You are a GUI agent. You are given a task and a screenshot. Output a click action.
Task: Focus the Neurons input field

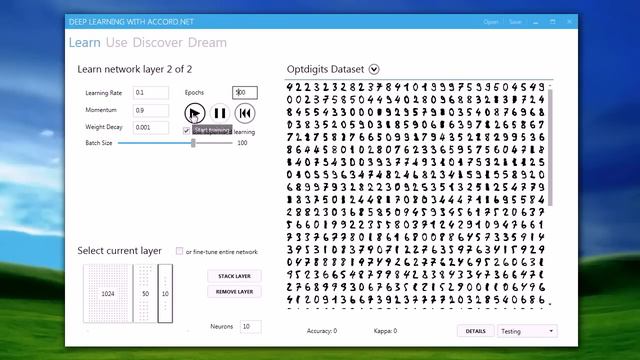tap(250, 327)
